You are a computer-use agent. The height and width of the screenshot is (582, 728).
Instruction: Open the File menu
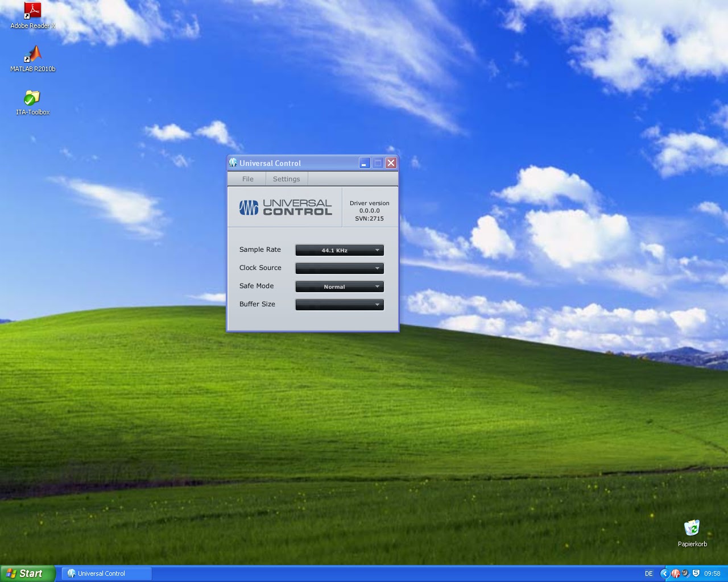click(248, 179)
